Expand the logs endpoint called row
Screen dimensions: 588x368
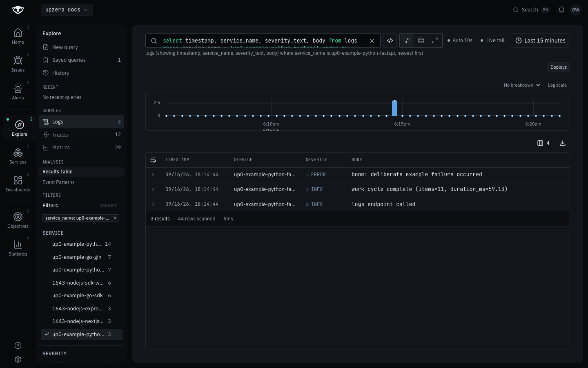point(153,204)
